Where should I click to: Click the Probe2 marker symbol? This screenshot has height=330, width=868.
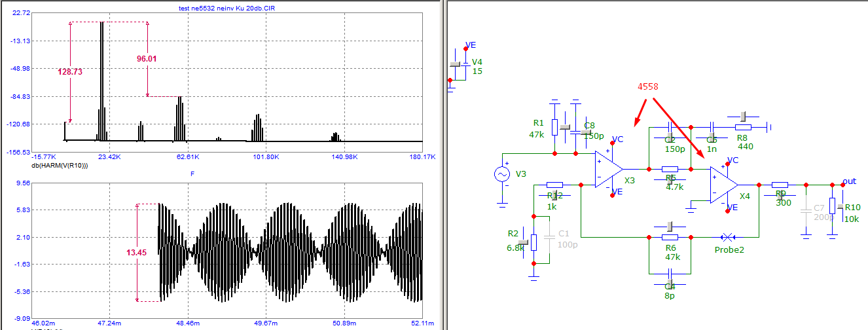click(x=727, y=236)
